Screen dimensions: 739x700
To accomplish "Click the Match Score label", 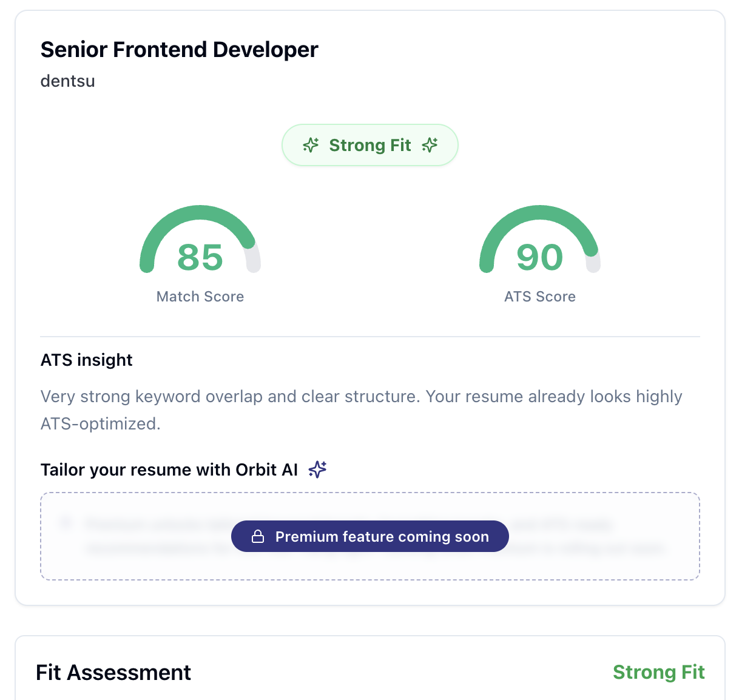I will pos(200,297).
